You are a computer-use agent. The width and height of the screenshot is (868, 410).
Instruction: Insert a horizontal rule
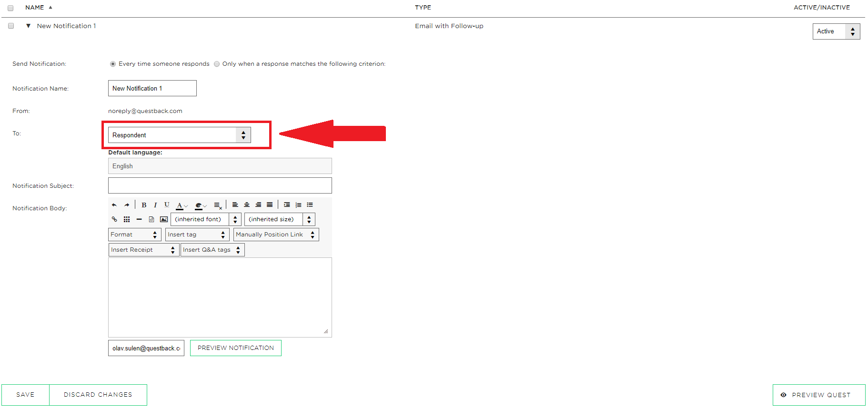(x=139, y=219)
